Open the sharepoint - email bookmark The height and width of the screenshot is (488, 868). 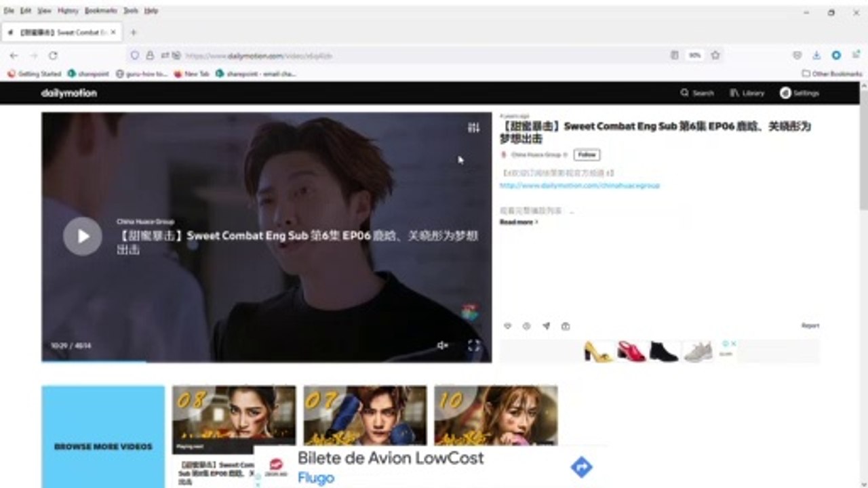[x=256, y=74]
